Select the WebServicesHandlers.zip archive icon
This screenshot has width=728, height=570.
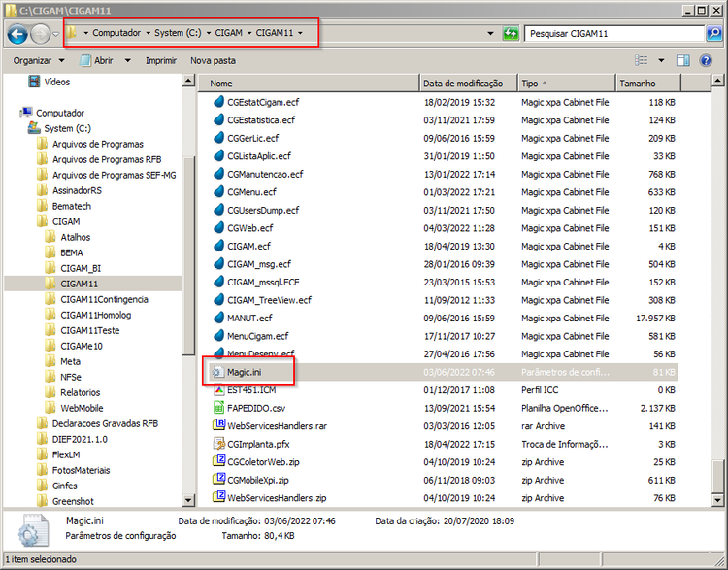click(x=218, y=497)
